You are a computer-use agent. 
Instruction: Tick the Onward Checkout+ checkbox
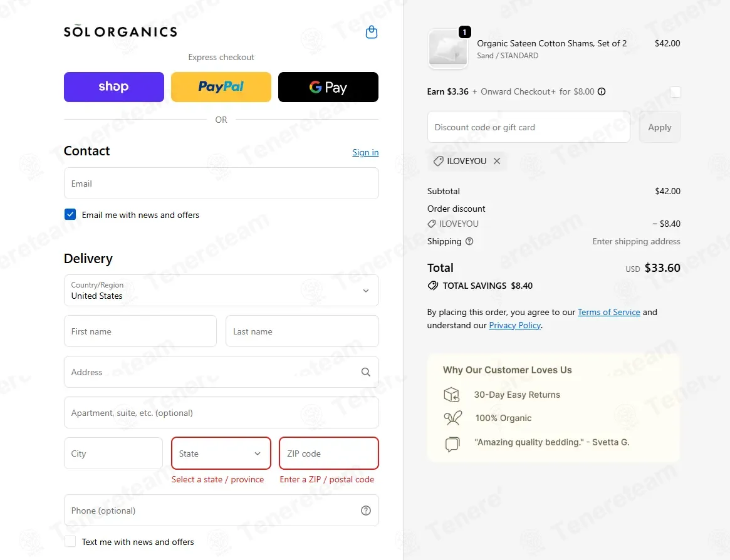(675, 92)
